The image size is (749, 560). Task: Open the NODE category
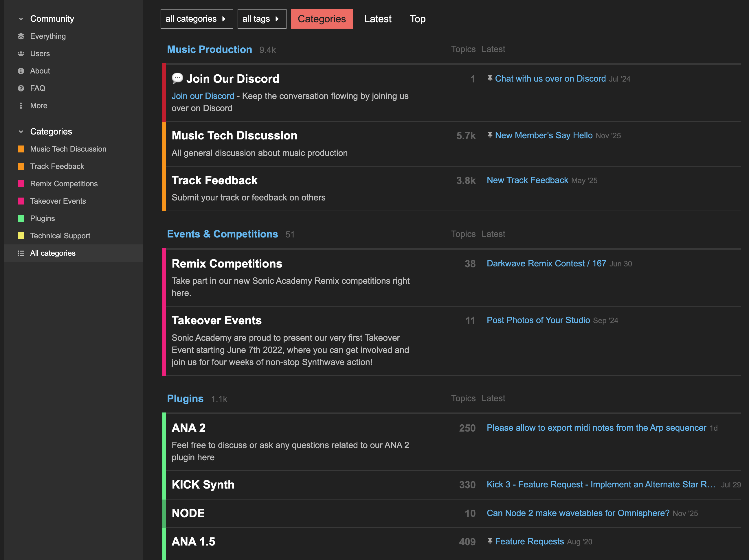188,513
